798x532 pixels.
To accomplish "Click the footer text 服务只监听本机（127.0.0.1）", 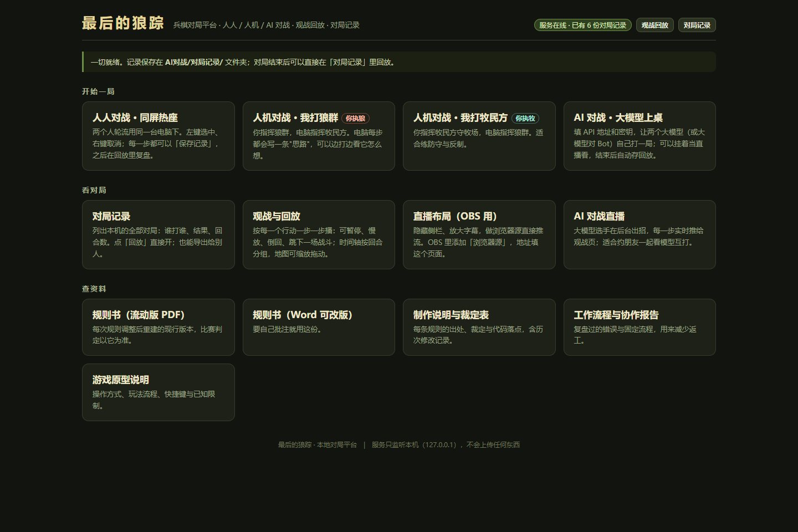I will coord(416,444).
